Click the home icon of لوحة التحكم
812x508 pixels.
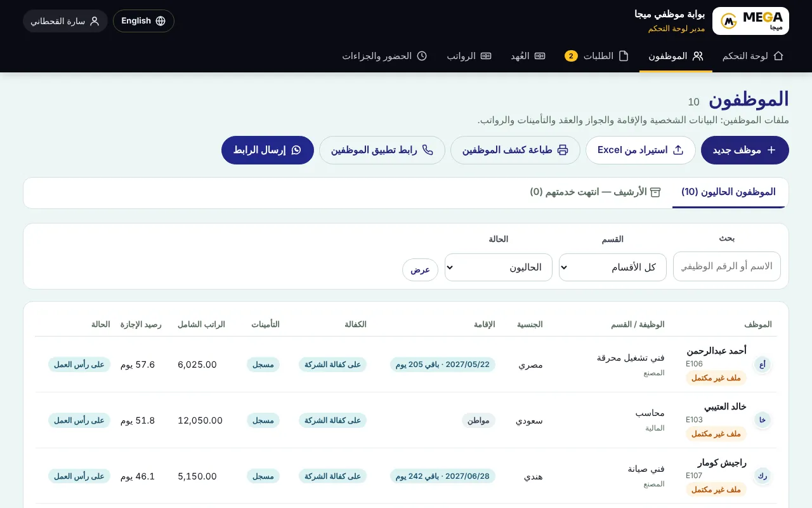(778, 56)
